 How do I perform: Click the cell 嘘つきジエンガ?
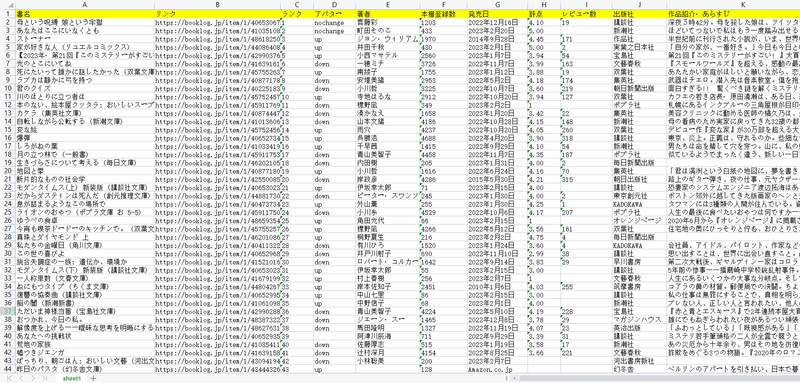tap(85, 352)
